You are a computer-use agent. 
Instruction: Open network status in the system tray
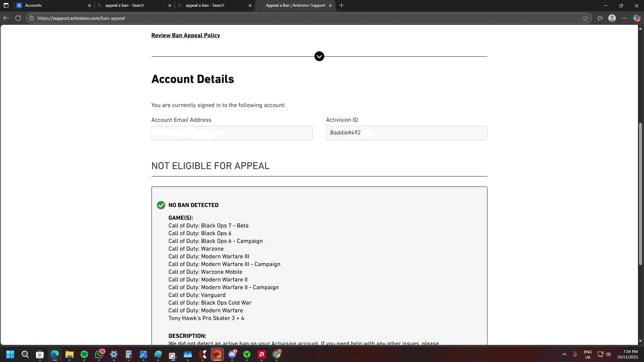coord(600,354)
